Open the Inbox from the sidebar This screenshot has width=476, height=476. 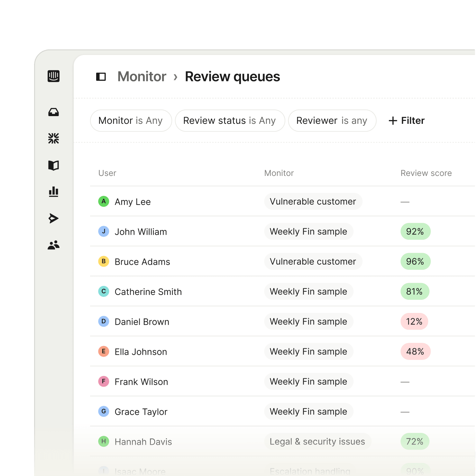coord(53,112)
